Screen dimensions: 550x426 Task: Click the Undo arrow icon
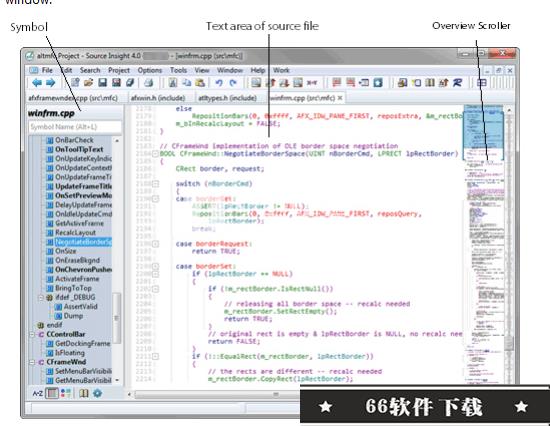pos(219,83)
